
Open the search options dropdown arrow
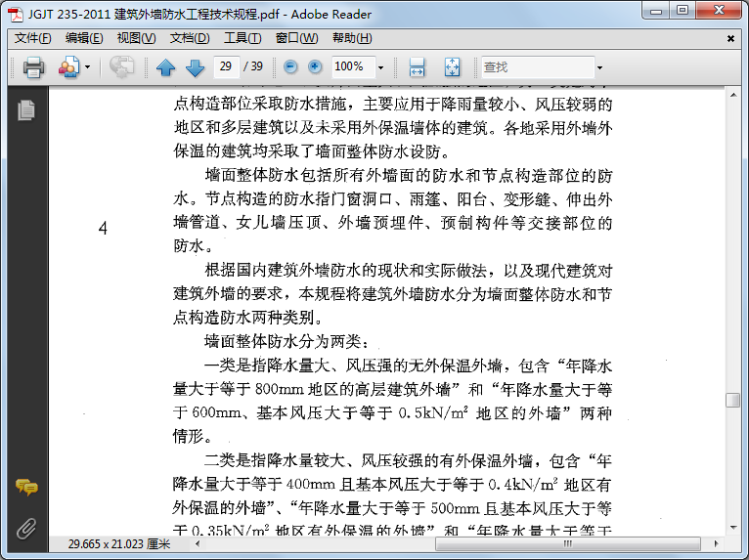pyautogui.click(x=599, y=67)
